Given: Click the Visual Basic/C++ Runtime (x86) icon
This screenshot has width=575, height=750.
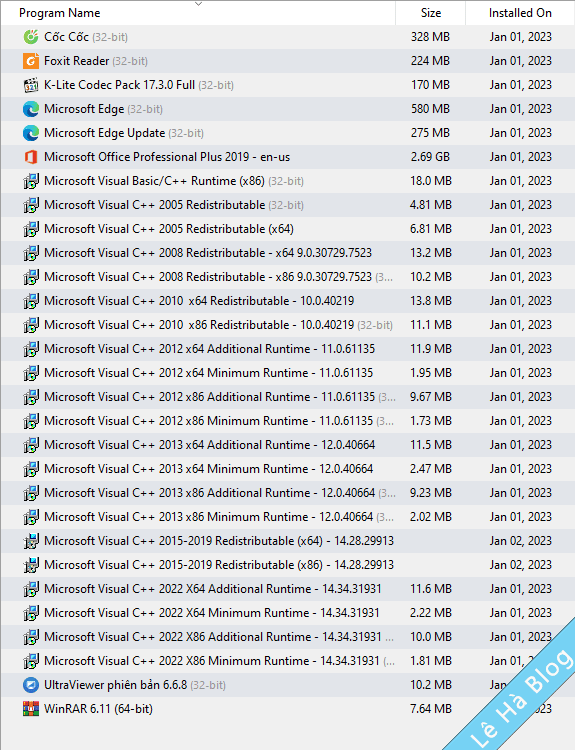Looking at the screenshot, I should point(31,181).
